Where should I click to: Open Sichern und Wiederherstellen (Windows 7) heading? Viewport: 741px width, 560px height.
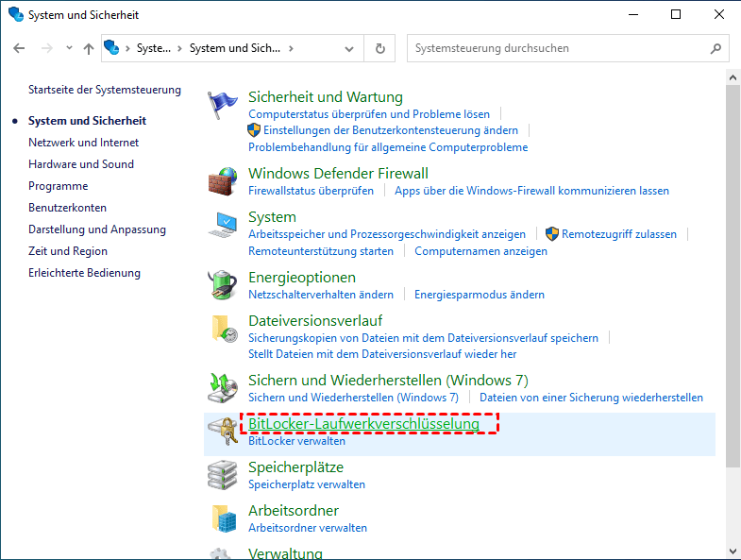[389, 381]
